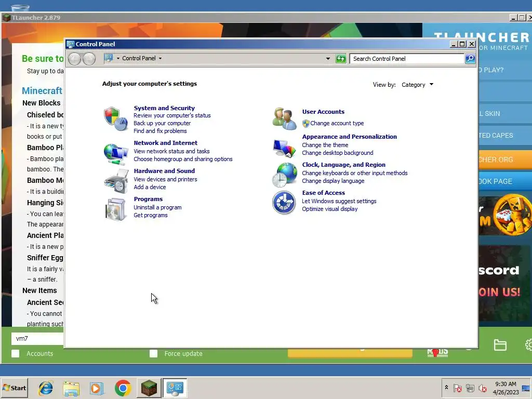The image size is (532, 399).
Task: Click the search magnifier icon in Control Panel
Action: pos(470,58)
